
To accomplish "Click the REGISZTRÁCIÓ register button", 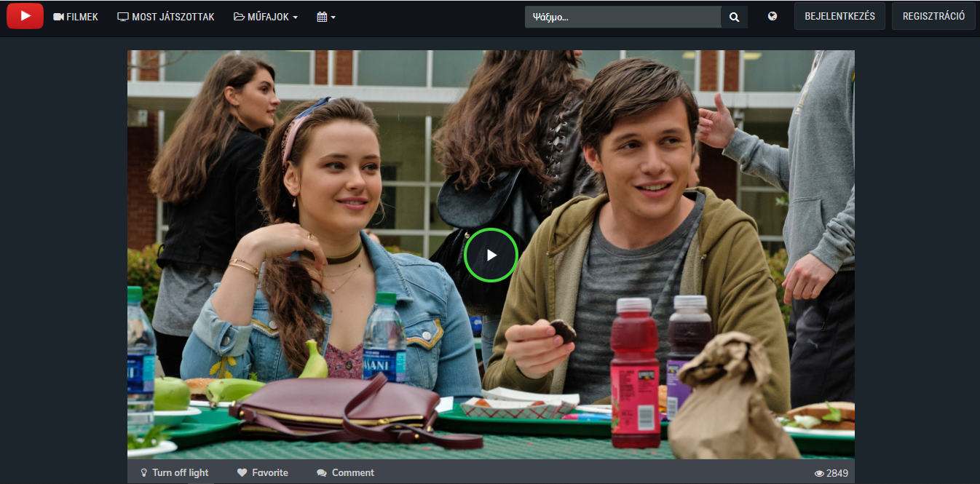I will tap(933, 16).
